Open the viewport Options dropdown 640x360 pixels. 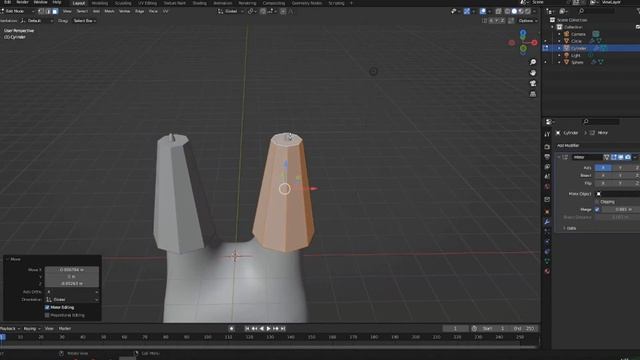coord(528,20)
